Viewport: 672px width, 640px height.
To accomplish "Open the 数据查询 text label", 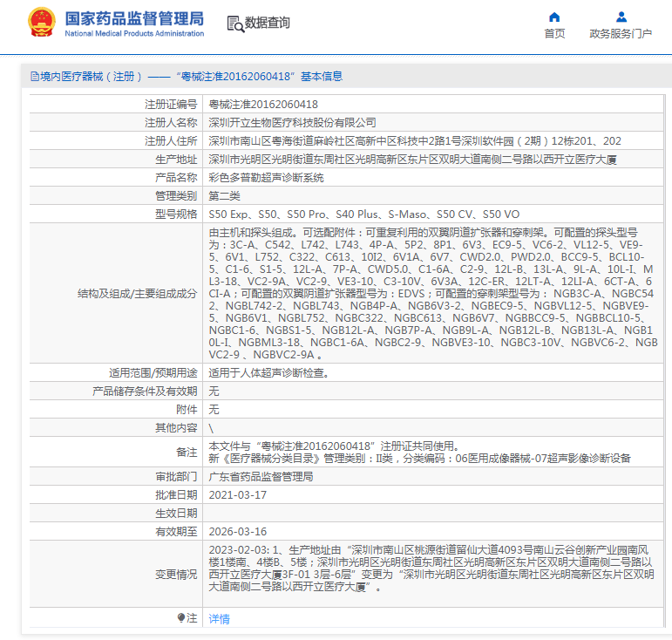I will point(268,24).
